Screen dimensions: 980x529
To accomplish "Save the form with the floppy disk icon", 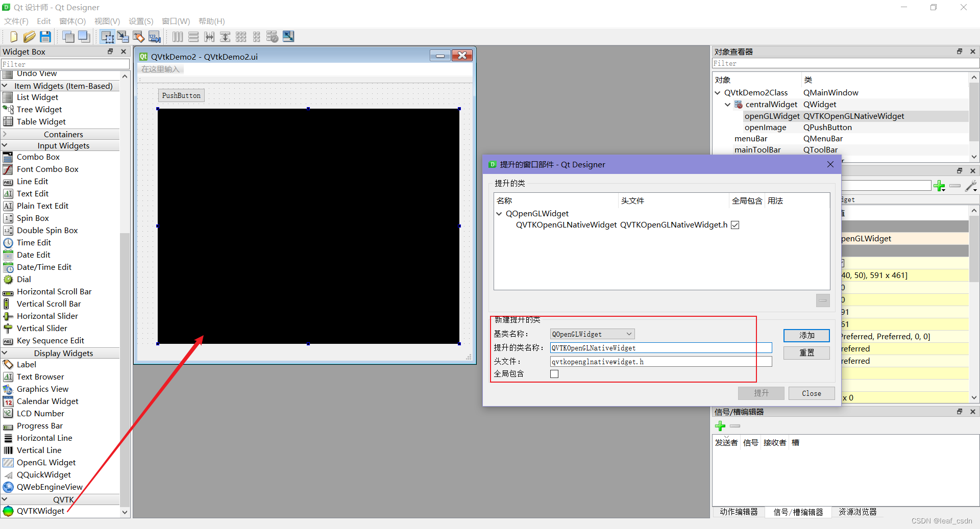I will point(45,37).
